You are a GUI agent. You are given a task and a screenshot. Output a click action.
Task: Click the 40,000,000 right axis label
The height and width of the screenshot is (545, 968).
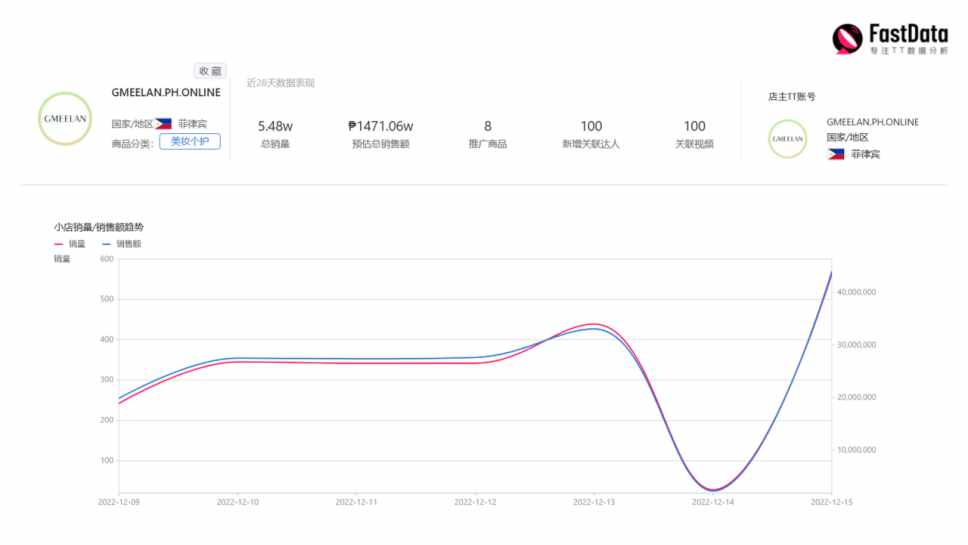pyautogui.click(x=856, y=293)
